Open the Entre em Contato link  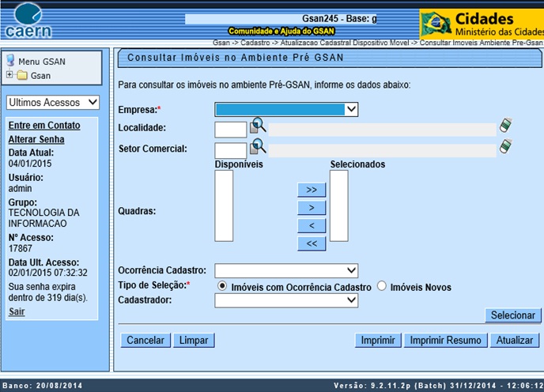(x=44, y=125)
